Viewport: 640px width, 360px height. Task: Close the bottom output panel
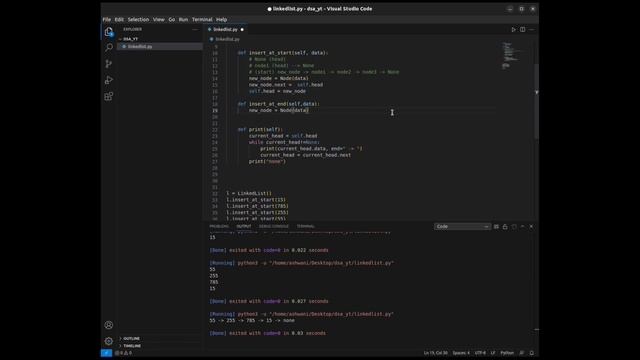pos(531,227)
